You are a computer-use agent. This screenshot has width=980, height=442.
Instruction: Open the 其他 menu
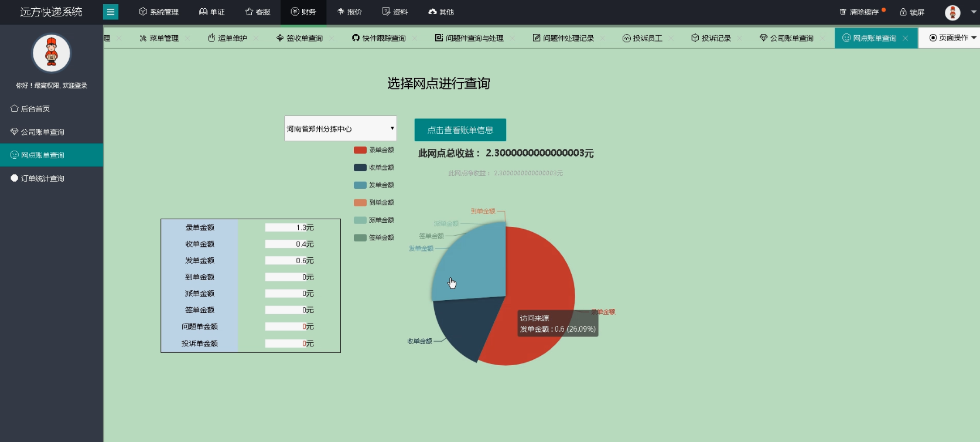pyautogui.click(x=441, y=12)
